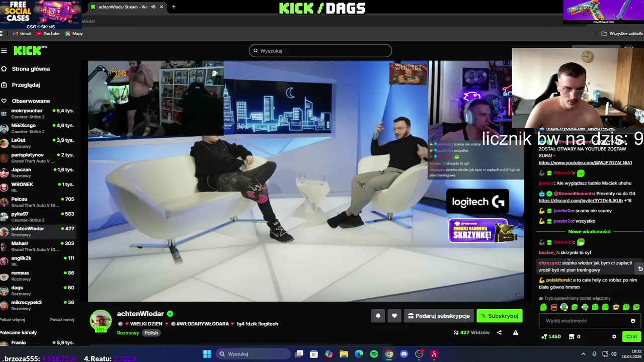Click the Kick Wyszukaj search field
This screenshot has height=362, width=644.
[x=320, y=51]
